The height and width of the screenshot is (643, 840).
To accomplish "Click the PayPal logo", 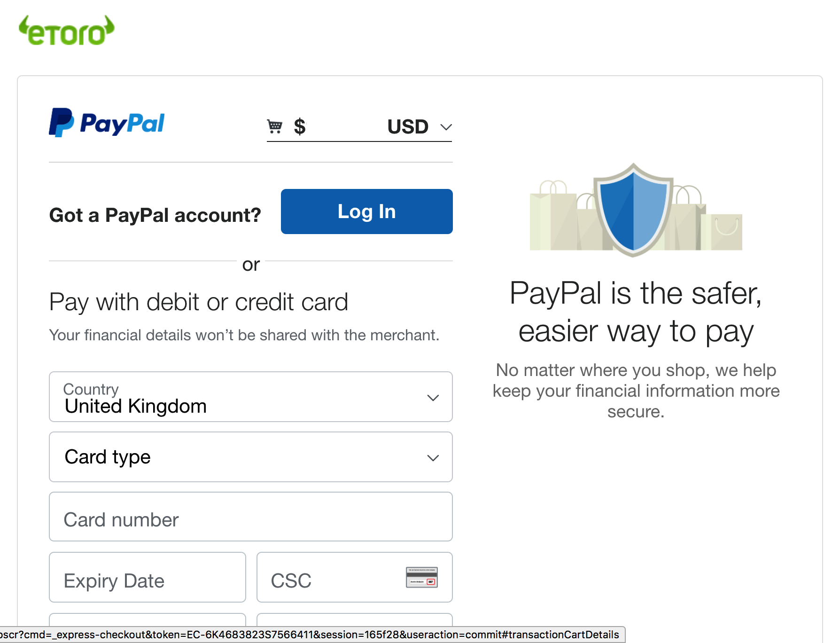I will click(x=107, y=123).
